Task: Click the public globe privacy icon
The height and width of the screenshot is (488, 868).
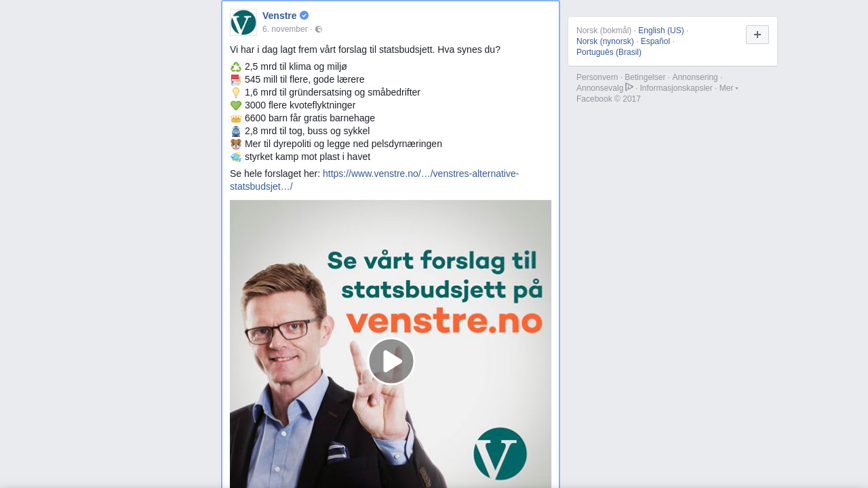Action: coord(319,29)
